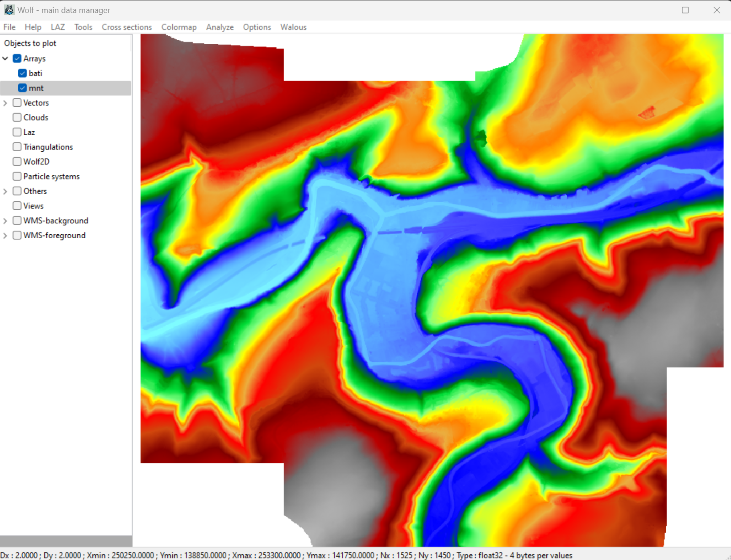The width and height of the screenshot is (731, 560).
Task: Select the Particle systems label
Action: tap(51, 176)
